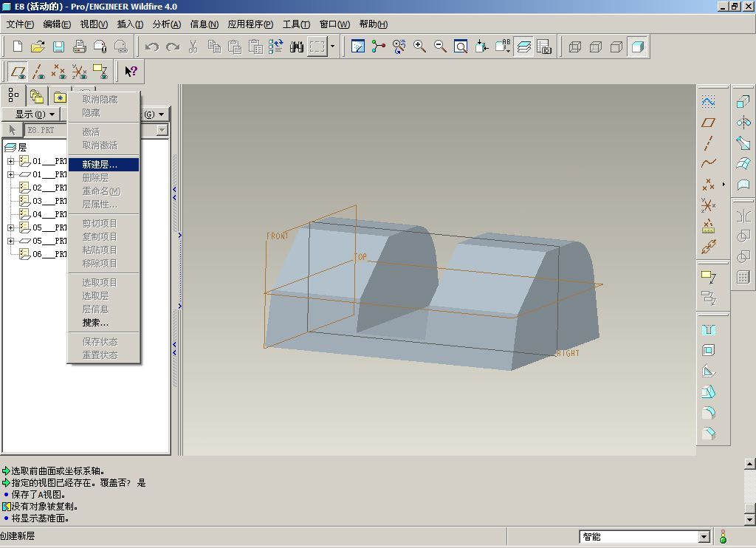756x548 pixels.
Task: Toggle Shading display mode
Action: (x=637, y=47)
